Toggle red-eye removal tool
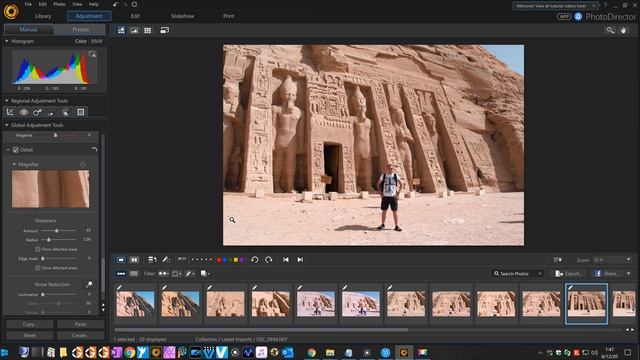Image resolution: width=640 pixels, height=360 pixels. [x=24, y=112]
